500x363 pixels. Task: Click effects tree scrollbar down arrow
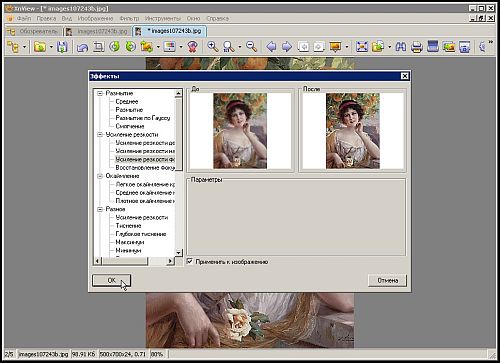(x=179, y=253)
